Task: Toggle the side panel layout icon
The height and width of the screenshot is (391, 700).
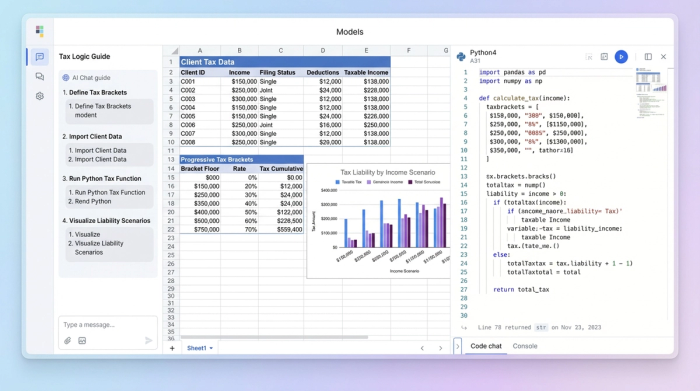Action: pos(648,57)
